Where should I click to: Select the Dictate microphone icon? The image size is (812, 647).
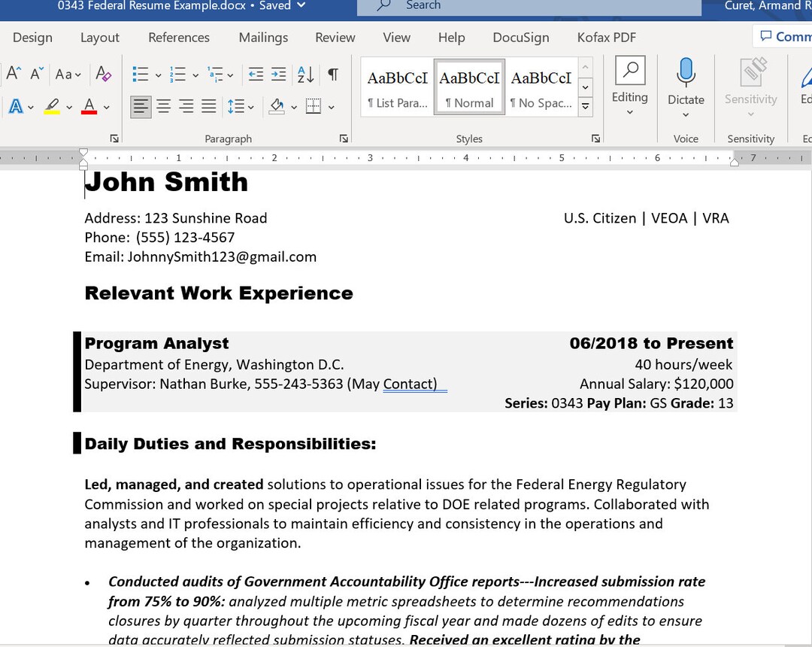pos(685,72)
